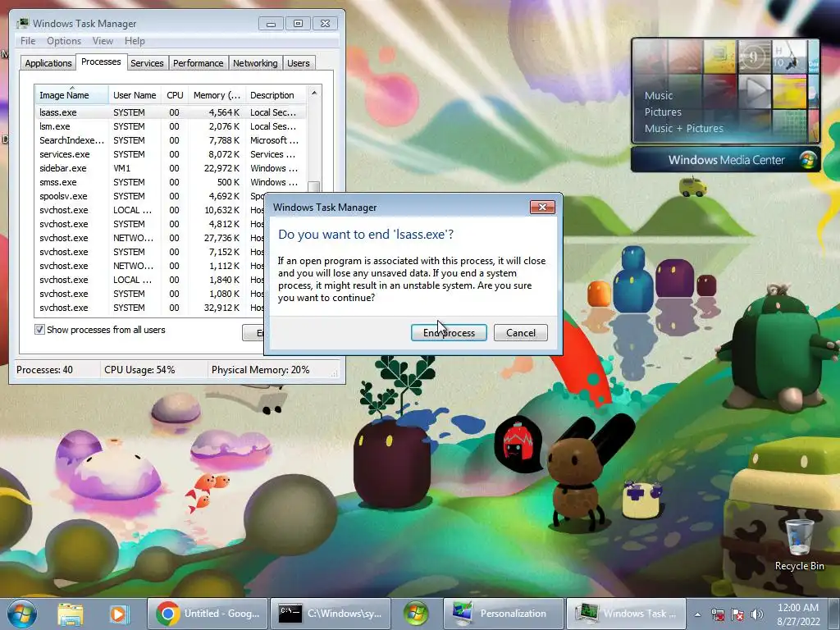This screenshot has width=840, height=630.
Task: Switch to the Services tab
Action: pyautogui.click(x=147, y=63)
